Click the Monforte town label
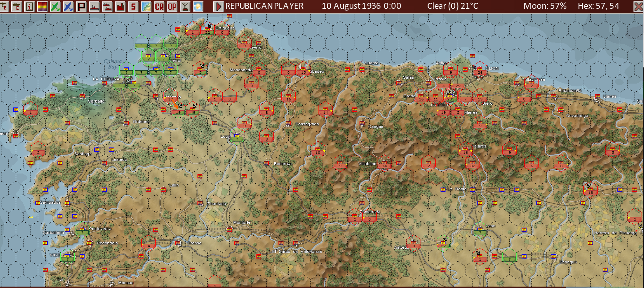Viewport: 644px width, 288px height. coord(242,222)
